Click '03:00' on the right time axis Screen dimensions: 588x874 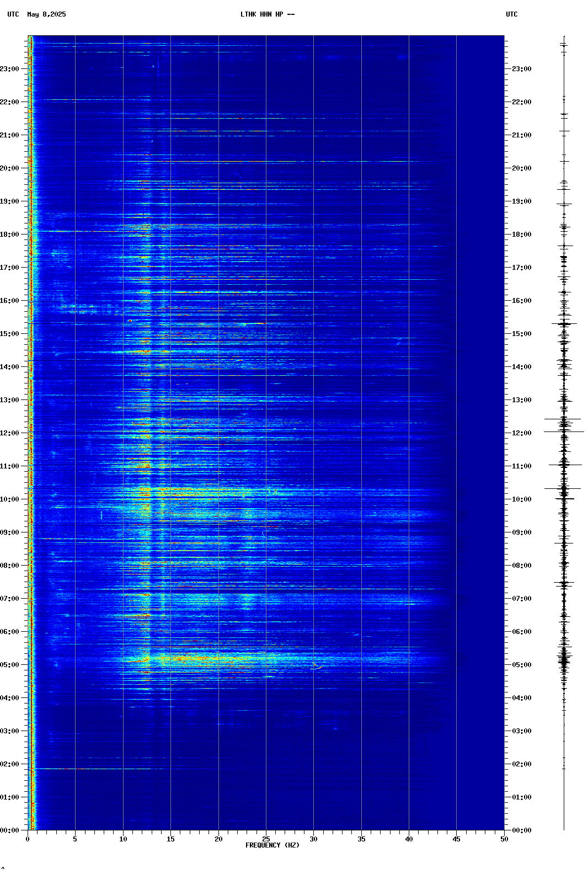(522, 731)
